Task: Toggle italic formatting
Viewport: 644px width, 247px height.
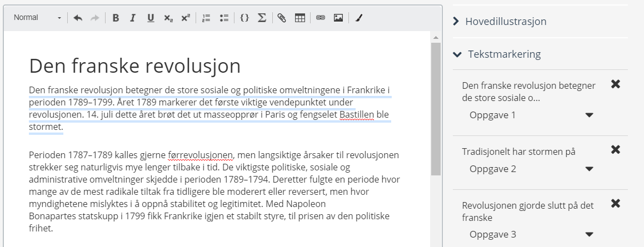Action: pos(133,18)
